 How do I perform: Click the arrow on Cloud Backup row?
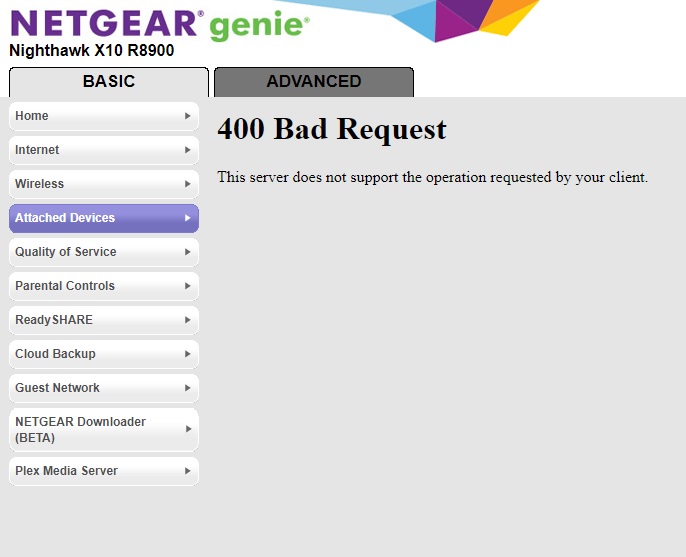click(188, 354)
